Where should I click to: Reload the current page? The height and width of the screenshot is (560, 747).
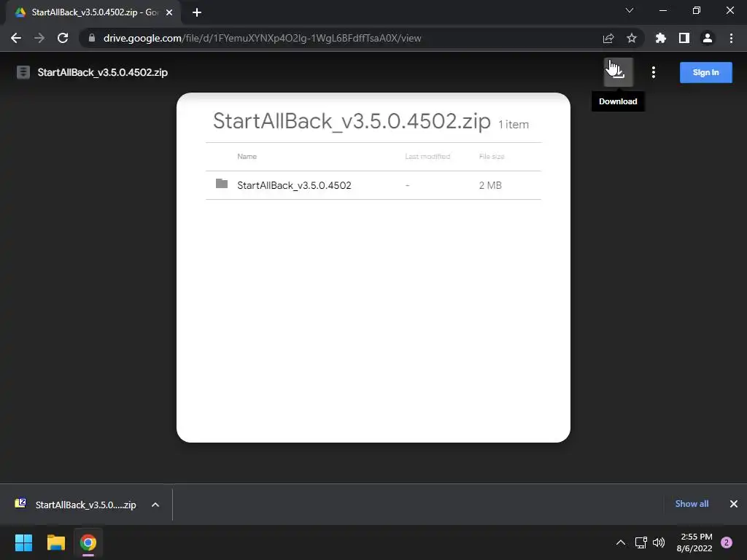(63, 38)
